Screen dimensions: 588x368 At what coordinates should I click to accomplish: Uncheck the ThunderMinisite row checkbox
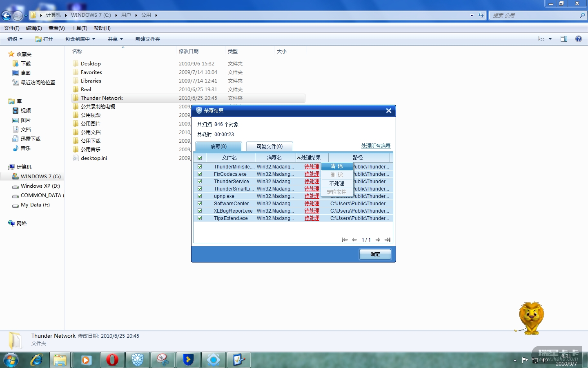point(200,167)
